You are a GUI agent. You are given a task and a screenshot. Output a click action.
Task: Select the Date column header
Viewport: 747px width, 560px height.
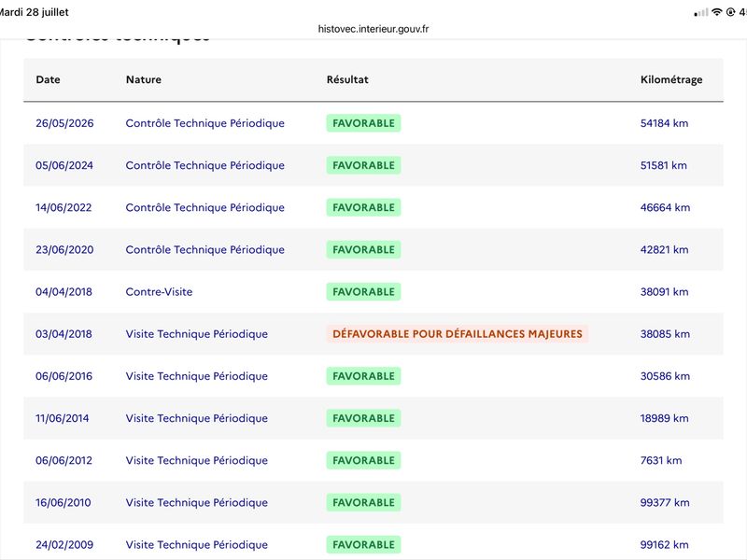[x=48, y=79]
